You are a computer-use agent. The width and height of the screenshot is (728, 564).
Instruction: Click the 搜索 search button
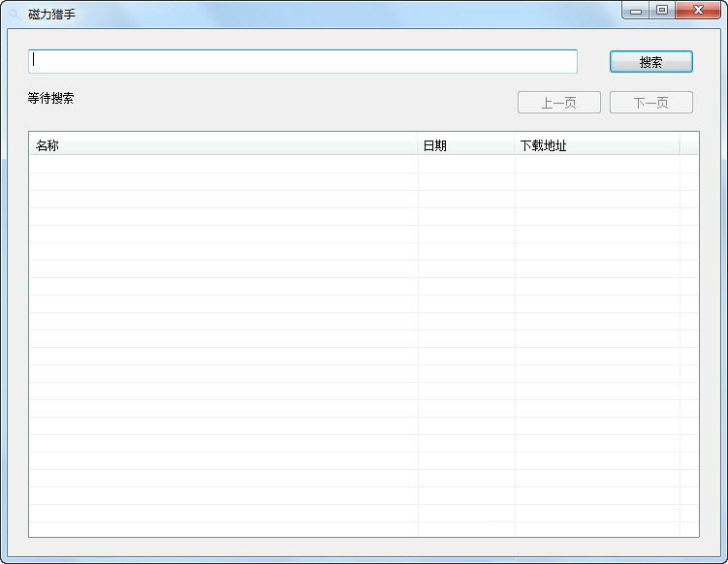(650, 62)
